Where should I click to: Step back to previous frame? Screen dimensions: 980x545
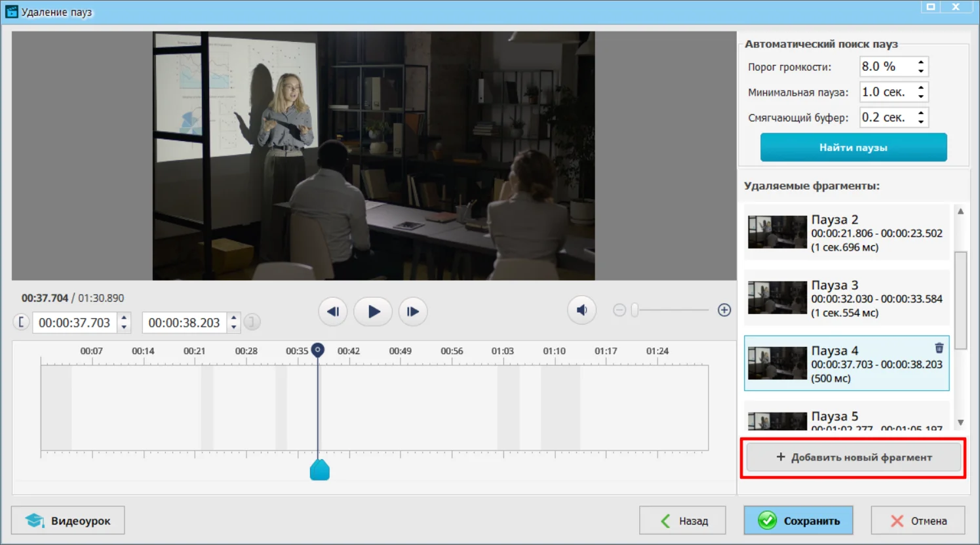(x=332, y=312)
